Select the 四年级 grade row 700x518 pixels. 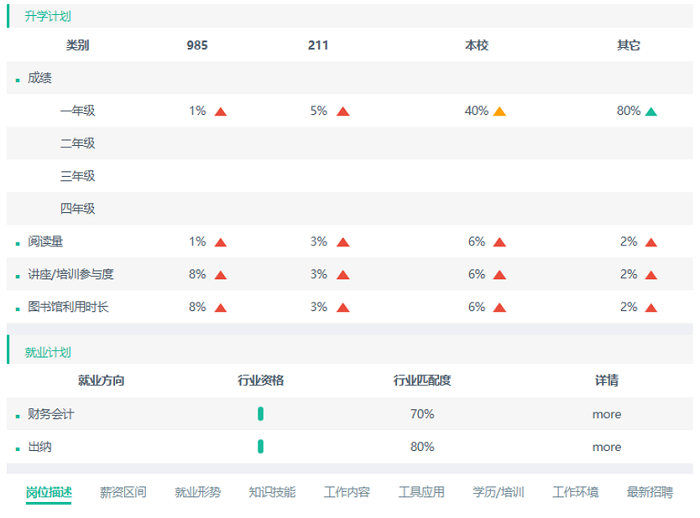[x=77, y=209]
